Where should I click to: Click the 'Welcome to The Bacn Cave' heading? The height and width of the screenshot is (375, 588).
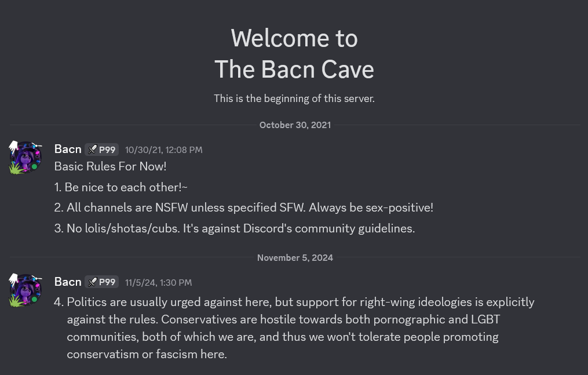[x=294, y=54]
